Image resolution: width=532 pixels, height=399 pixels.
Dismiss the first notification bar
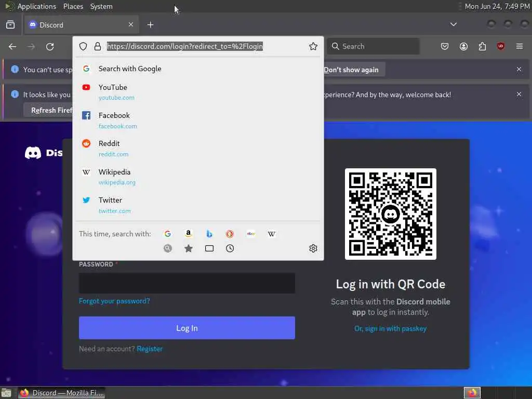[x=519, y=69]
